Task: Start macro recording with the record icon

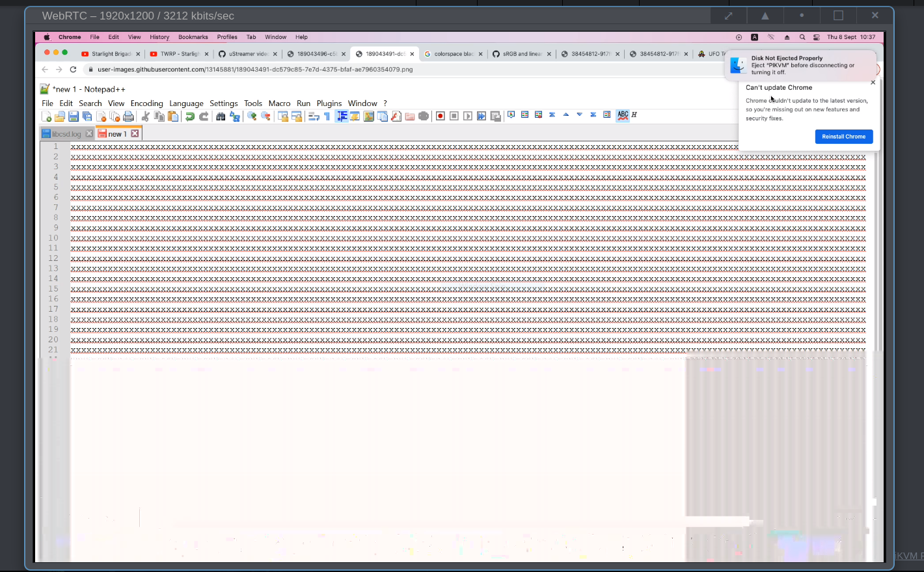Action: 440,115
